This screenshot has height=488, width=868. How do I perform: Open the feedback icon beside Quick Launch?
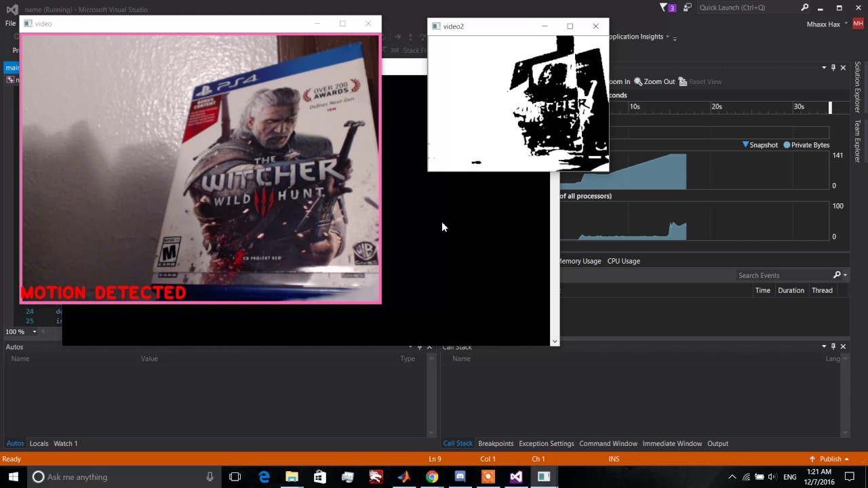click(688, 7)
